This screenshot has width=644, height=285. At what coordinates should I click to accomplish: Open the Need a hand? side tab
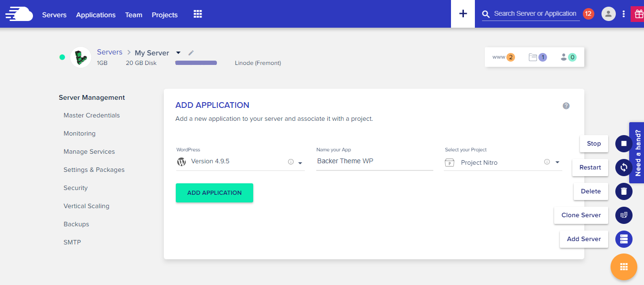[637, 153]
